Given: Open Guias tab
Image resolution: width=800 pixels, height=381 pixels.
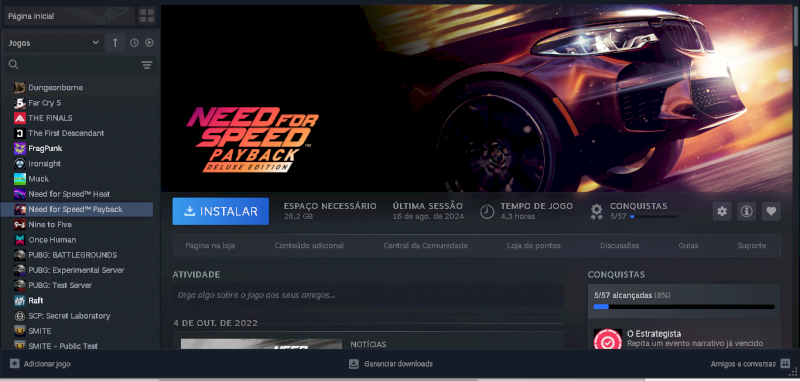Looking at the screenshot, I should pyautogui.click(x=688, y=246).
